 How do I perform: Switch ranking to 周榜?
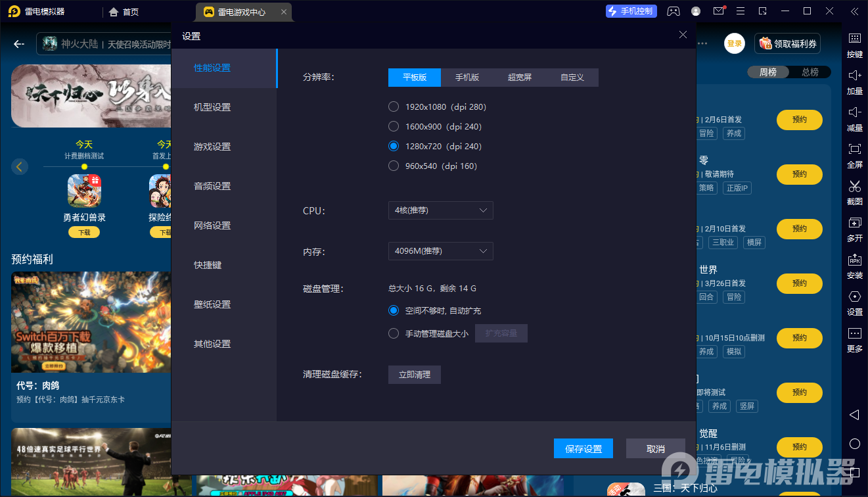click(768, 72)
